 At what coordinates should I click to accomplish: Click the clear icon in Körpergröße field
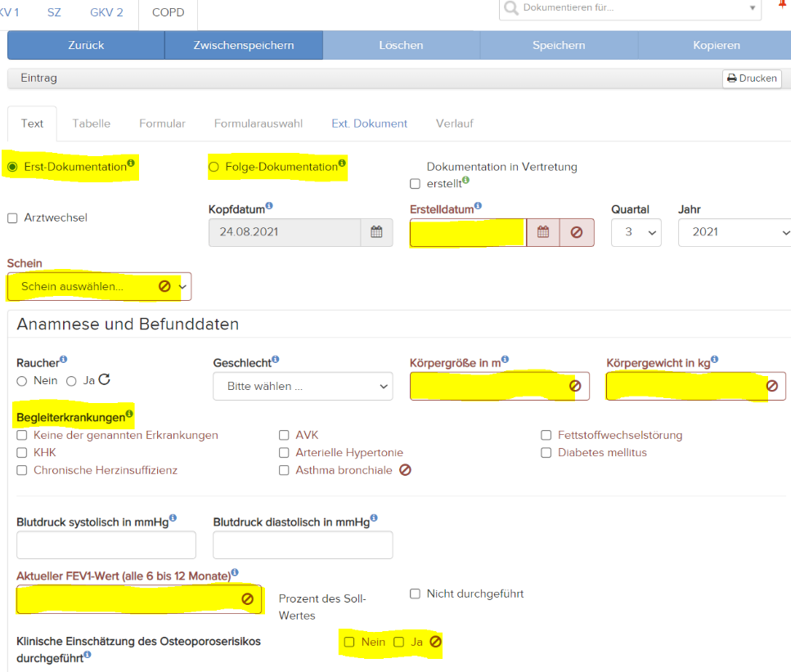(x=576, y=385)
